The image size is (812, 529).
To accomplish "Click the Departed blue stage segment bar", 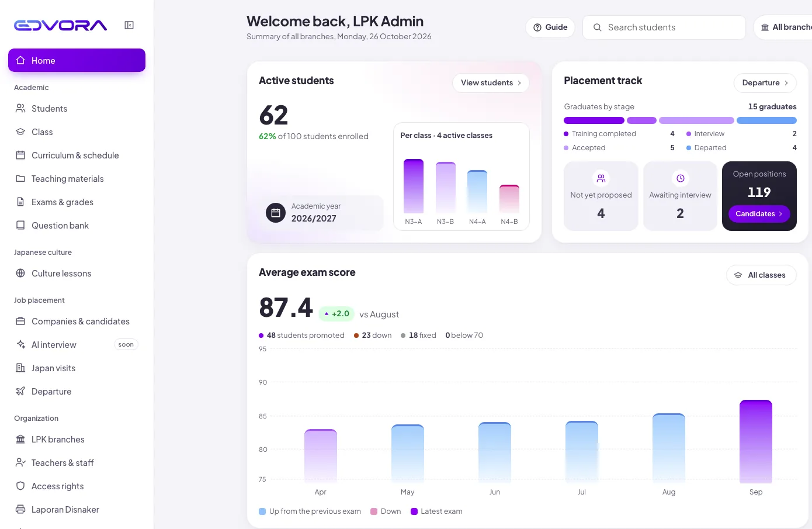I will [766, 120].
